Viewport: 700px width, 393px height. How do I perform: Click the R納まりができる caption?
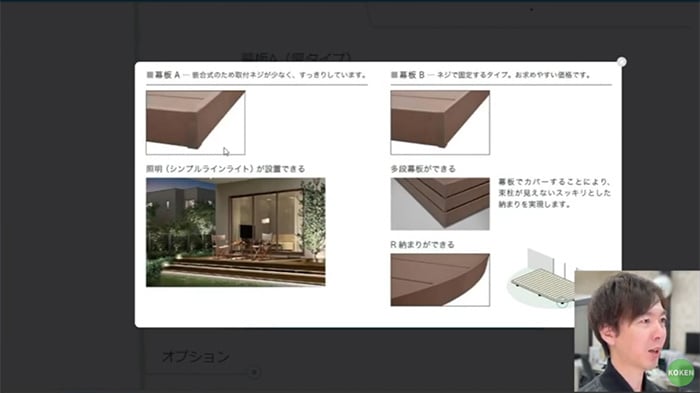click(422, 245)
